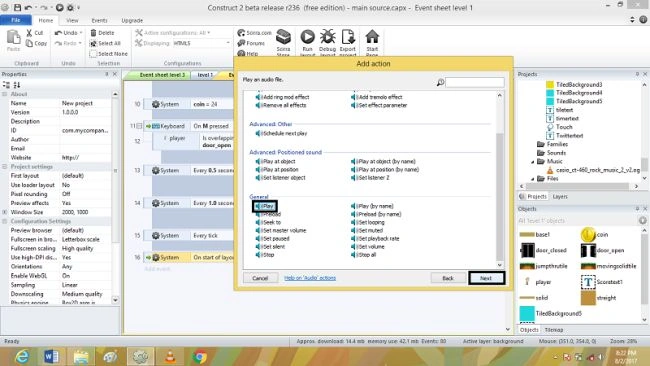
Task: Open VLC player from the taskbar
Action: pyautogui.click(x=170, y=356)
